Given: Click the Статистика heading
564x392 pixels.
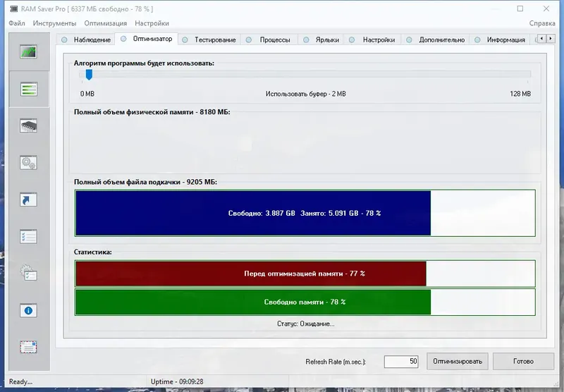Looking at the screenshot, I should click(93, 252).
